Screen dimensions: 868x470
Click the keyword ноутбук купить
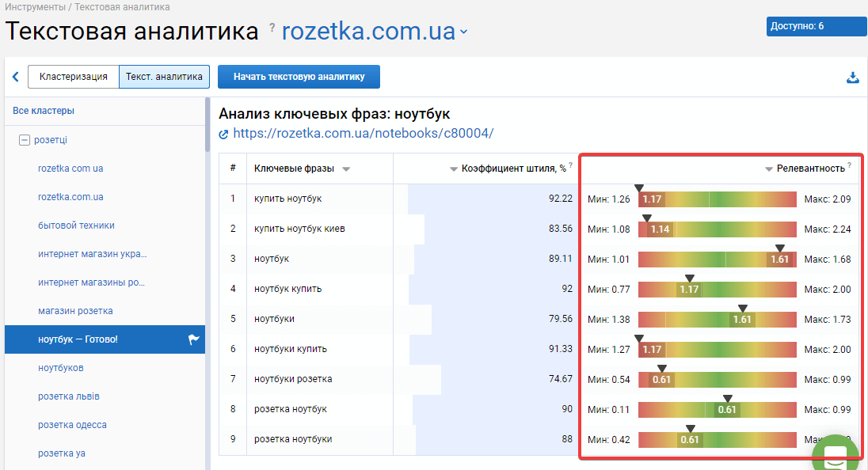tap(287, 289)
